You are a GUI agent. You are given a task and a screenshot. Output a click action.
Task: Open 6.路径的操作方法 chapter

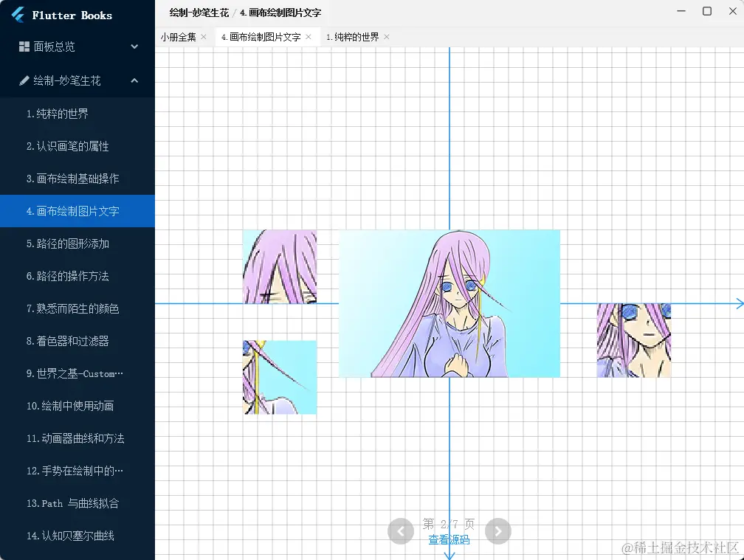tap(77, 276)
